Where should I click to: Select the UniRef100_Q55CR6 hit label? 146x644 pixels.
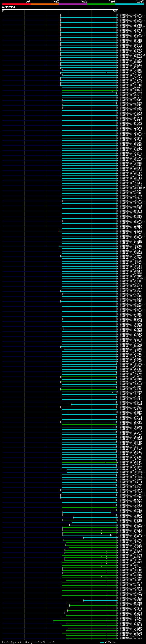[x=131, y=462]
